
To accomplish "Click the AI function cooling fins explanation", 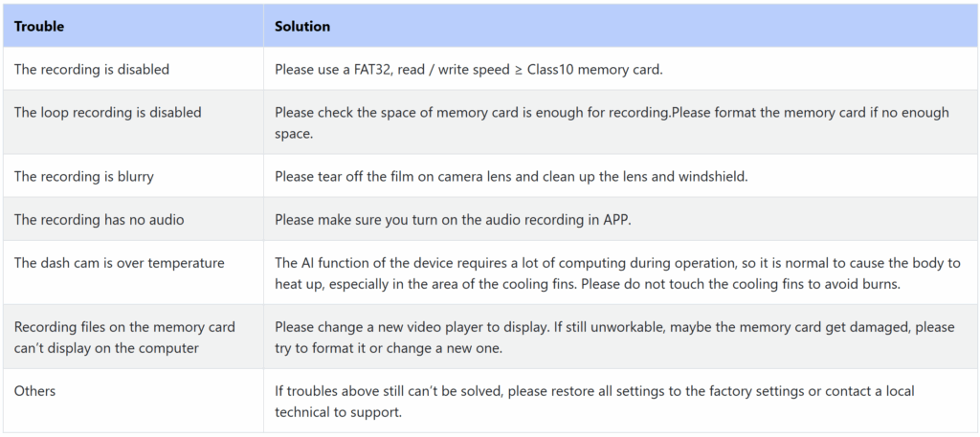I will 617,273.
